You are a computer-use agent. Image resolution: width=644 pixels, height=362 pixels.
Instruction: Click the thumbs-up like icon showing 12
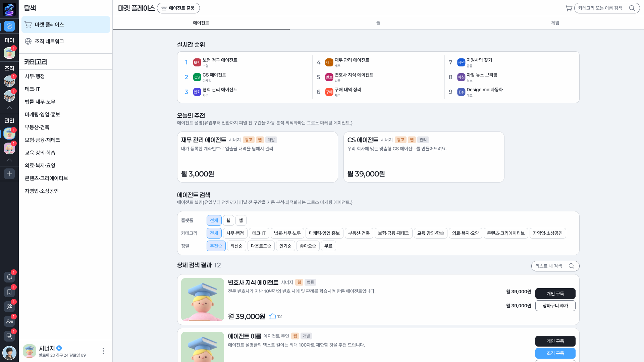(272, 316)
